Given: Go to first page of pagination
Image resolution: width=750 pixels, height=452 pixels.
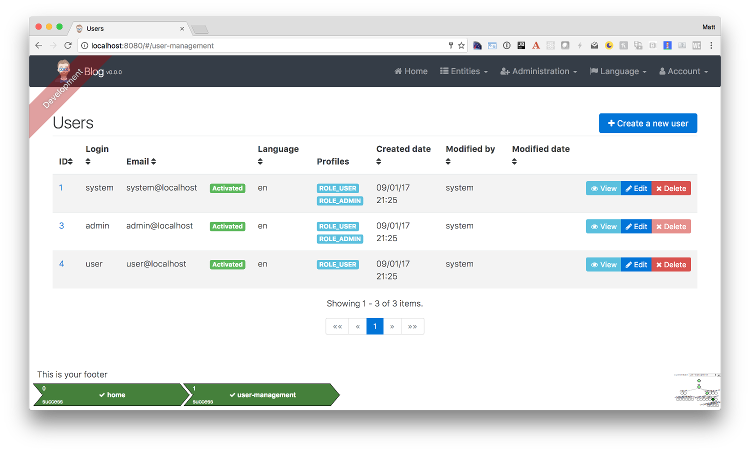Looking at the screenshot, I should pos(337,326).
